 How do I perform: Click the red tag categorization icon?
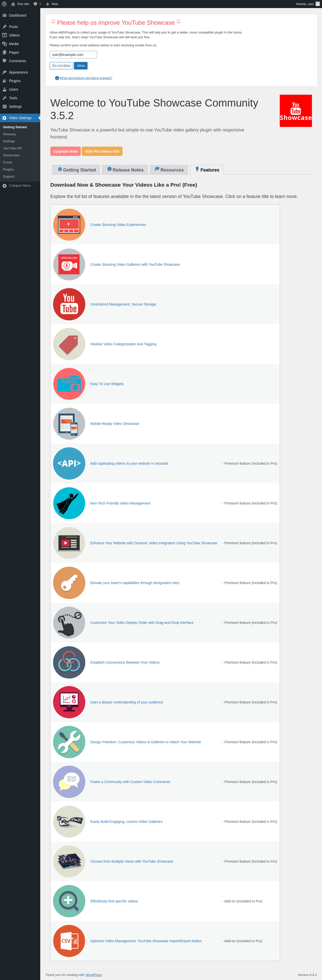[x=69, y=344]
